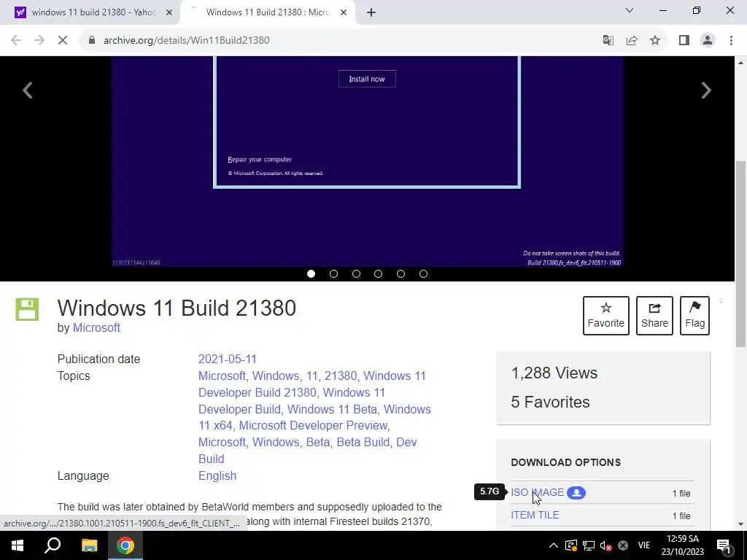Close the Yahoo search tab

[x=169, y=12]
